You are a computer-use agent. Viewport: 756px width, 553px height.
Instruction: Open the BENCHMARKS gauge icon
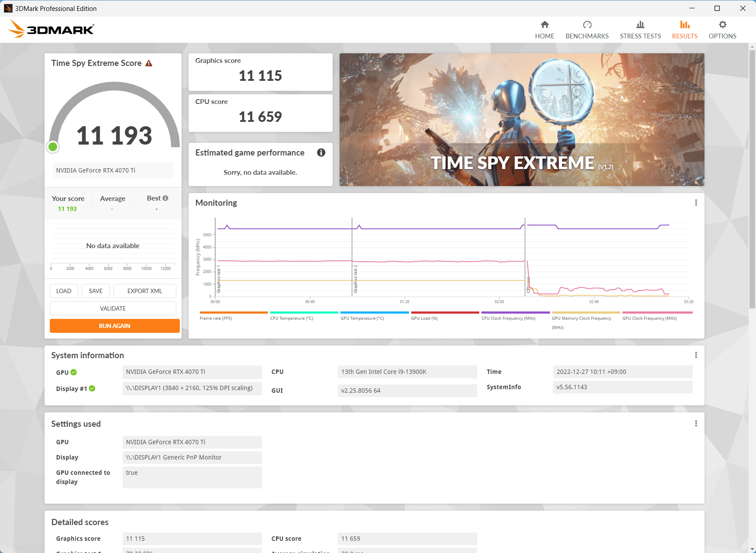pos(587,24)
